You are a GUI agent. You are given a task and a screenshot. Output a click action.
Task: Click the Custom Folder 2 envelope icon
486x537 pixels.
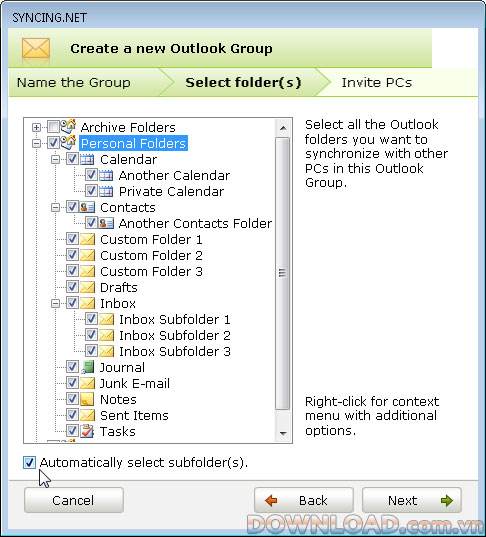pos(87,255)
